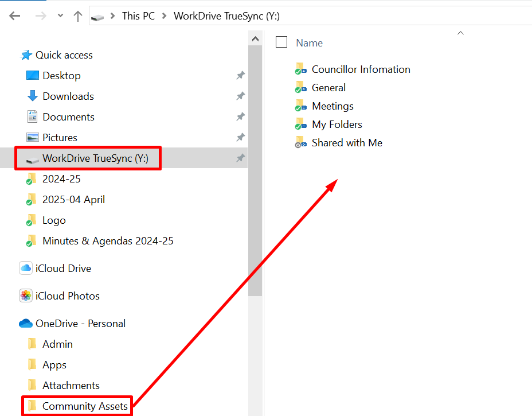The height and width of the screenshot is (416, 532).
Task: Select This PC in the breadcrumb
Action: pyautogui.click(x=138, y=16)
